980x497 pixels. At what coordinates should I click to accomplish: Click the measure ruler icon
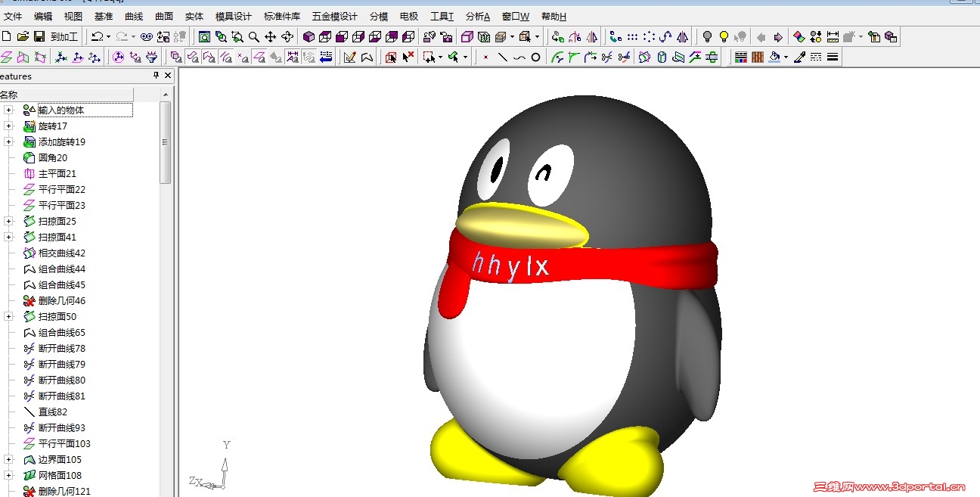833,36
